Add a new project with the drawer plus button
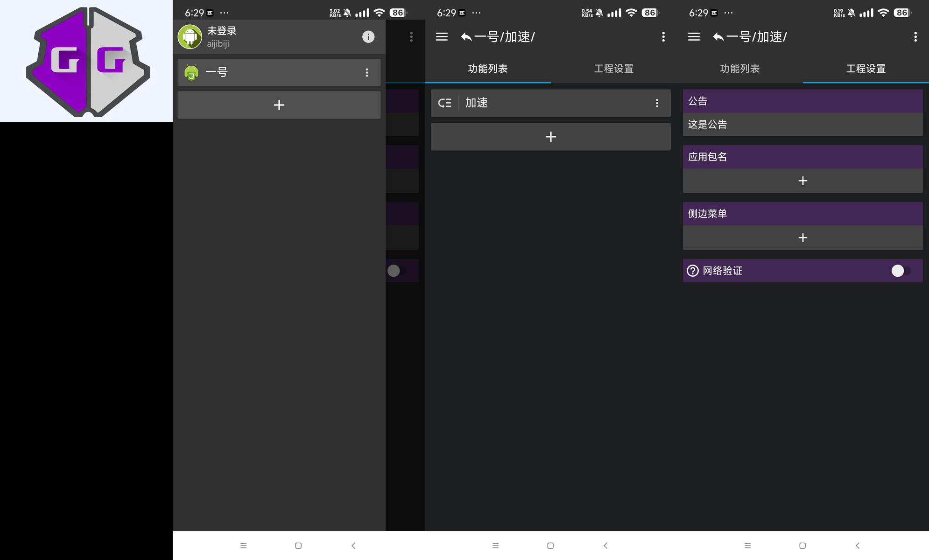 279,105
